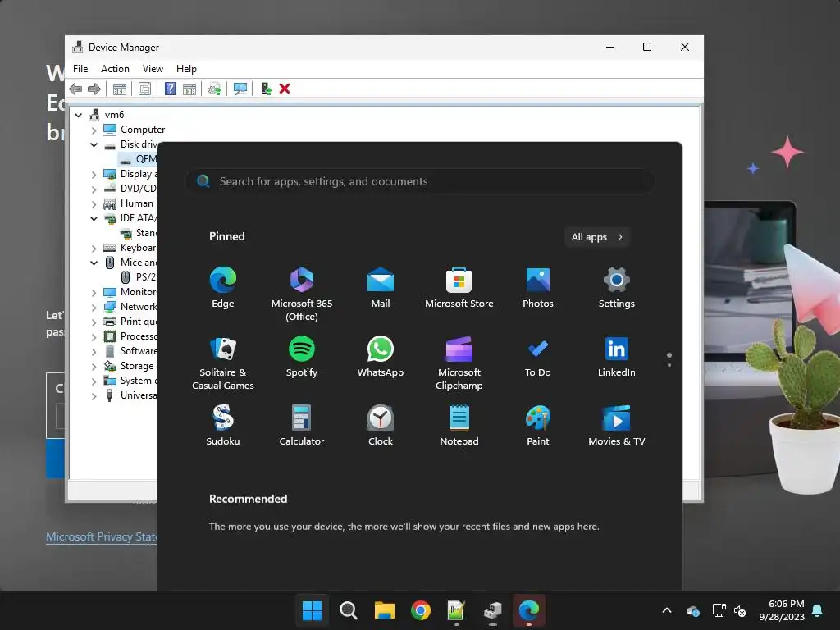
Task: Launch the Sudoku game
Action: [223, 426]
